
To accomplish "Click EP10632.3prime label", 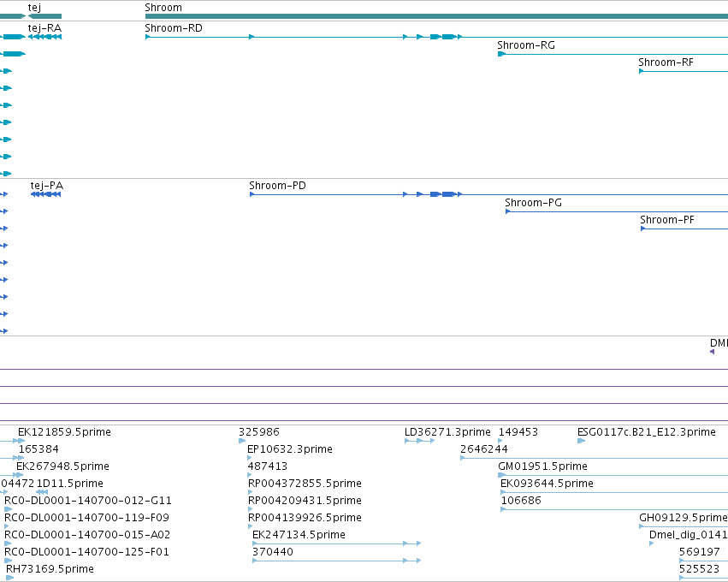I will (290, 448).
